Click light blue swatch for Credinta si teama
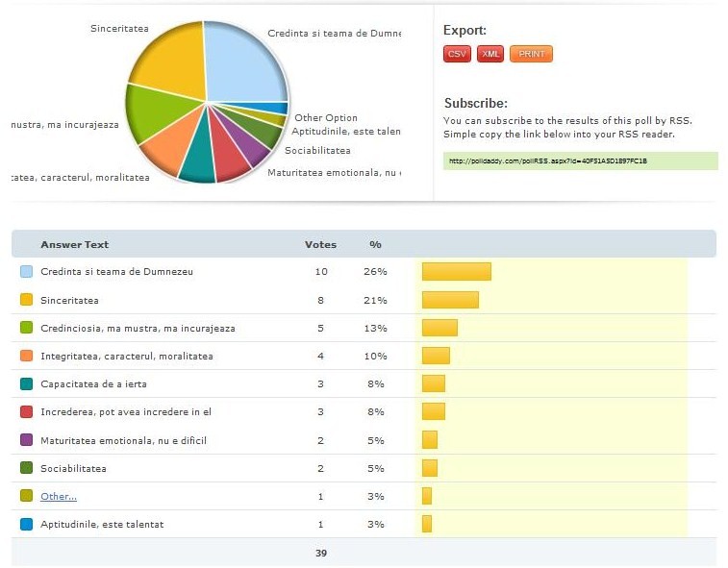 (26, 272)
